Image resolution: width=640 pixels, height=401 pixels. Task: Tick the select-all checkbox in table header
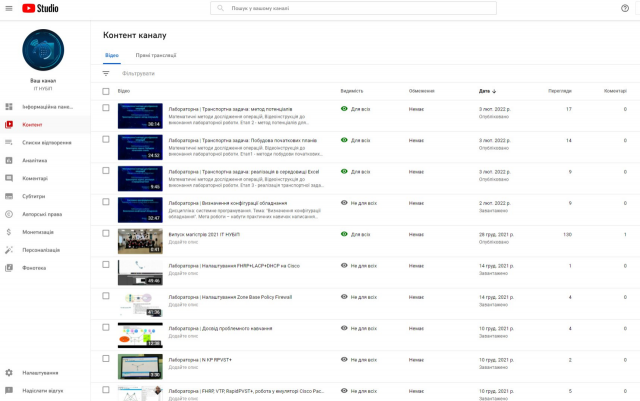point(106,91)
